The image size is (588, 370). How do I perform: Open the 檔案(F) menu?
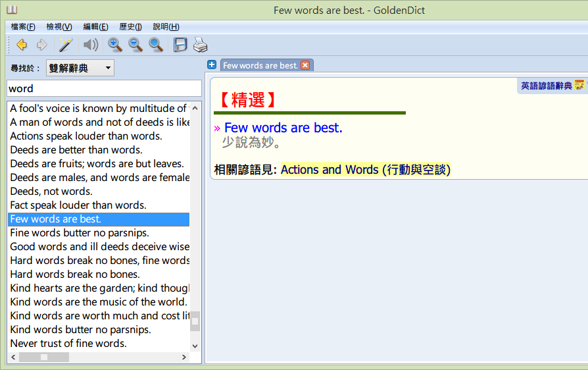(23, 26)
